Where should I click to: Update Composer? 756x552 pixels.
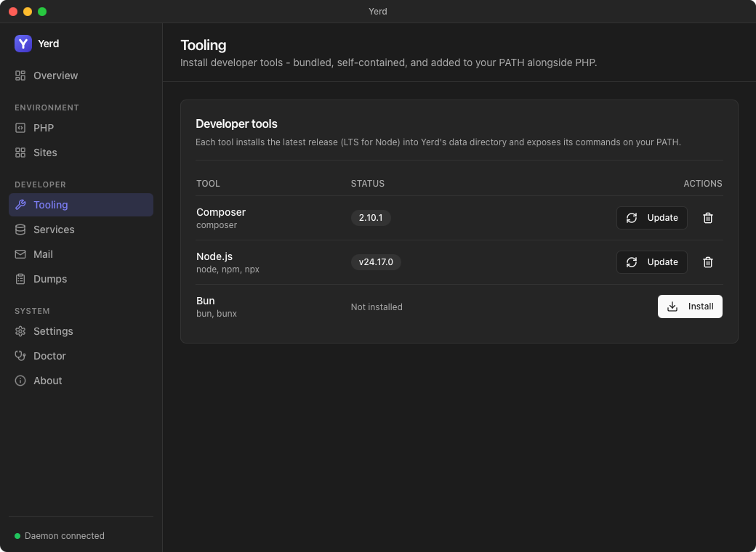pyautogui.click(x=652, y=218)
